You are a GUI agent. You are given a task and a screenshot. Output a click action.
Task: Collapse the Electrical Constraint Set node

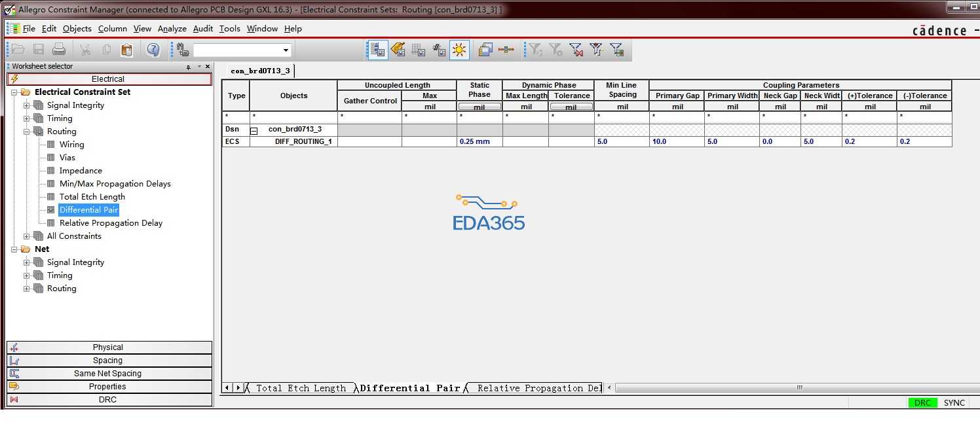tap(14, 92)
